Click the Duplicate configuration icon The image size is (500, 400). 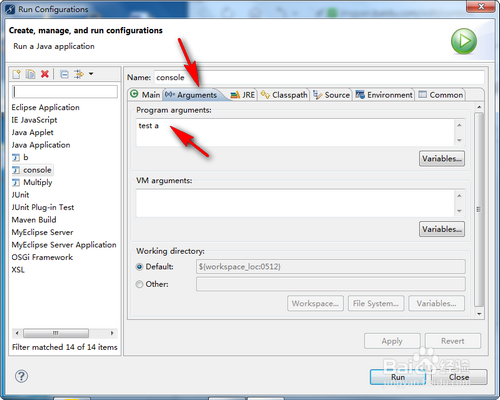(x=31, y=74)
